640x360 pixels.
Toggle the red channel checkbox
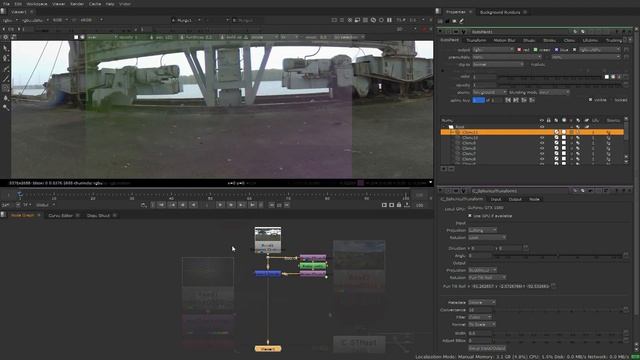click(519, 50)
